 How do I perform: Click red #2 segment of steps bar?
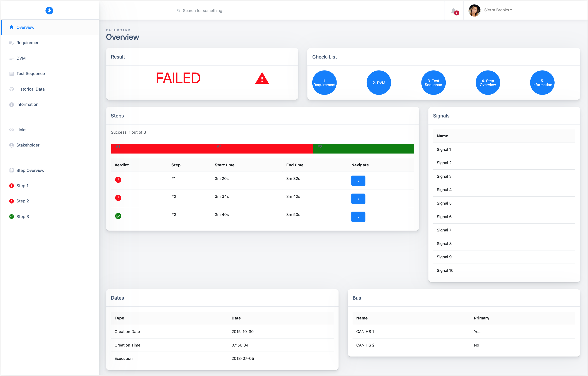point(263,148)
